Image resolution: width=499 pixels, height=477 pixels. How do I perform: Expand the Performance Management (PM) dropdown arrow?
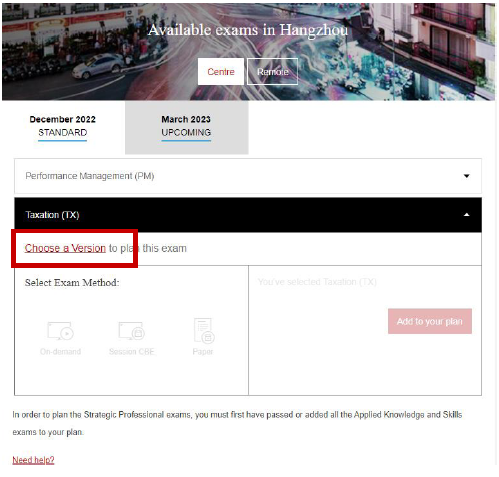coord(466,176)
